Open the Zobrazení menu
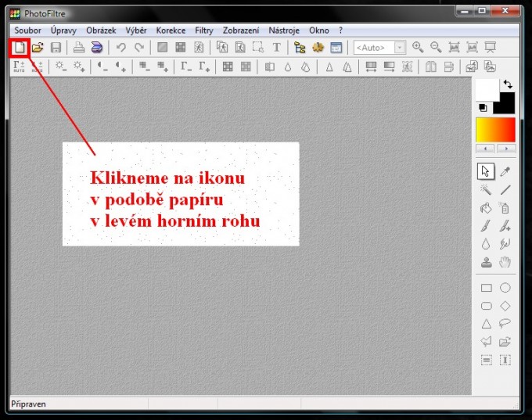 (x=241, y=31)
